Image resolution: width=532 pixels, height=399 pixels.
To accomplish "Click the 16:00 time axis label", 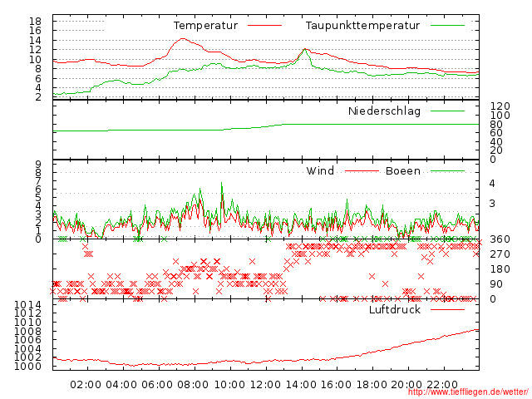I will [x=336, y=385].
